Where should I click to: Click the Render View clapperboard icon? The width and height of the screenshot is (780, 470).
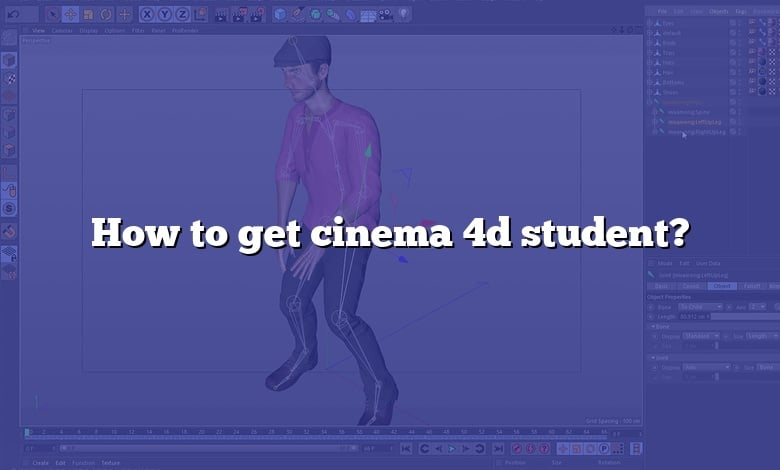[221, 15]
